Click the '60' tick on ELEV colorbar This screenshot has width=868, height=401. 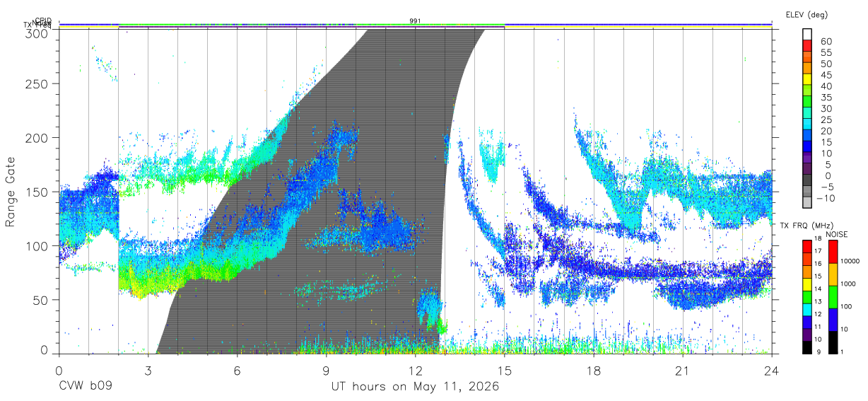[826, 42]
